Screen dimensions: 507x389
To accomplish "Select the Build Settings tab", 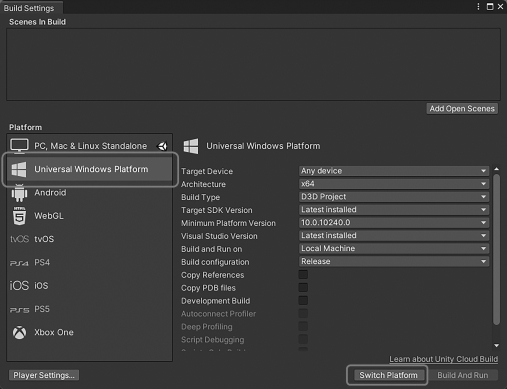I will click(29, 8).
